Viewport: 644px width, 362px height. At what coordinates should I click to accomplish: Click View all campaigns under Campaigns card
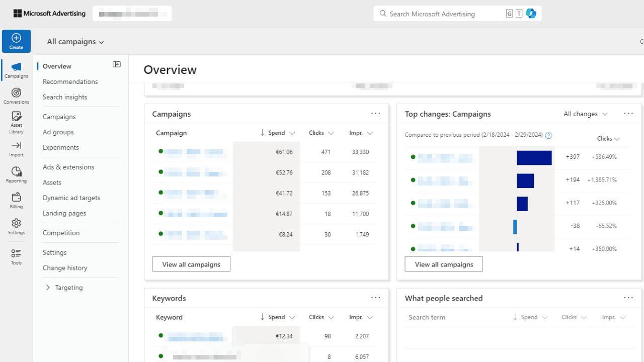tap(191, 264)
